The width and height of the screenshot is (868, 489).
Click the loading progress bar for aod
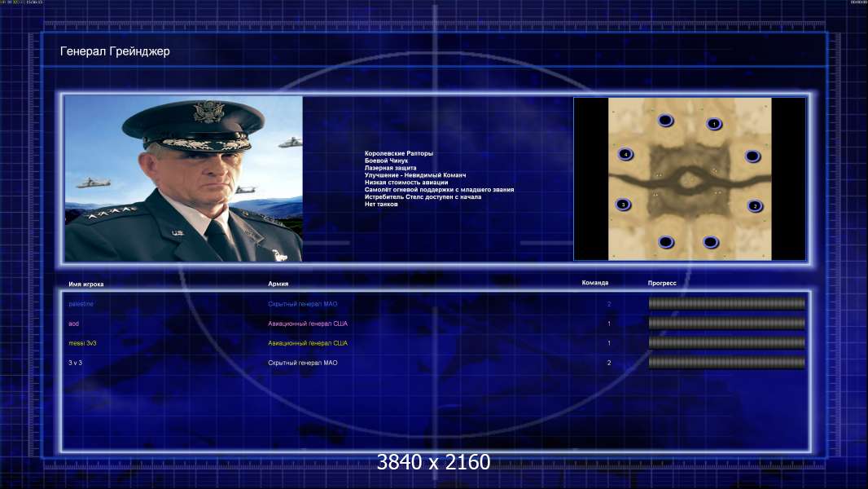coord(727,323)
